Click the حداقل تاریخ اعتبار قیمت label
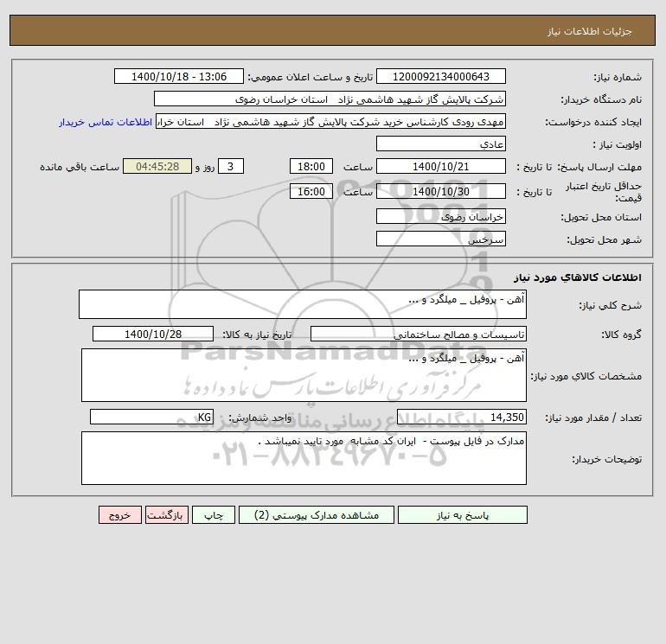 (x=604, y=192)
